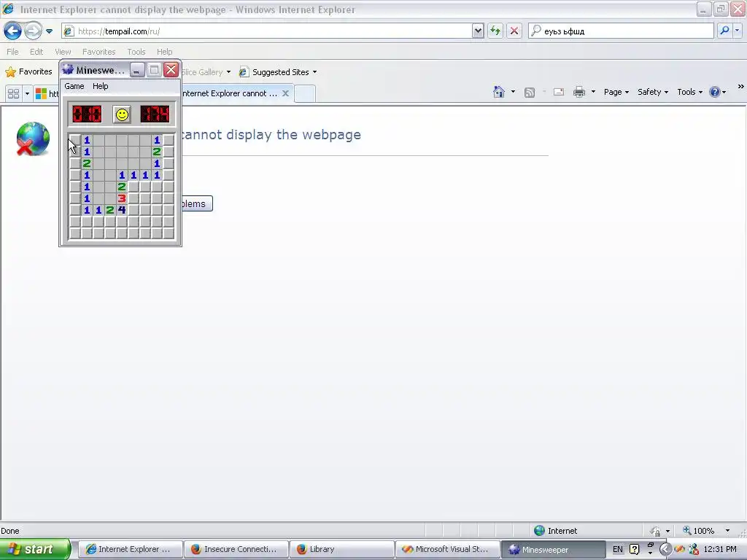This screenshot has width=747, height=560.
Task: Switch to Microsoft Visual Studio taskbar button
Action: point(447,549)
